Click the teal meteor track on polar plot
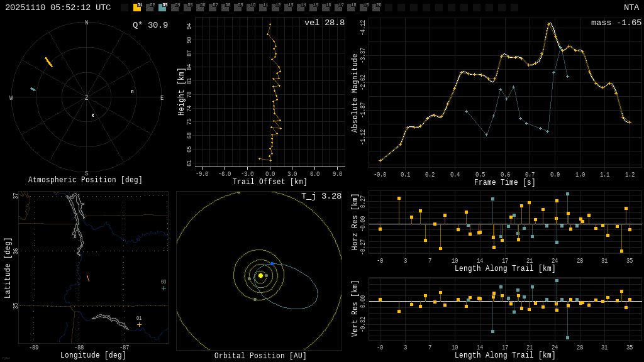This screenshot has height=362, width=644. (33, 89)
